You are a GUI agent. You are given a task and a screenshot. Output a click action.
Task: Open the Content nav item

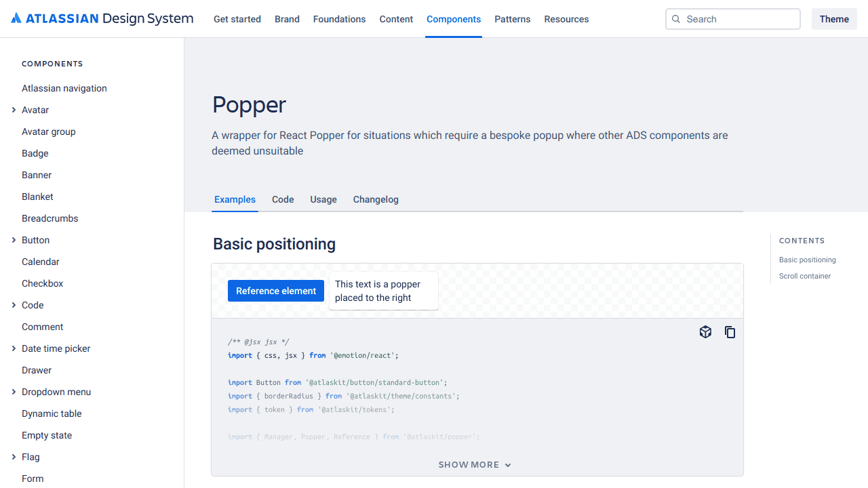pyautogui.click(x=396, y=19)
